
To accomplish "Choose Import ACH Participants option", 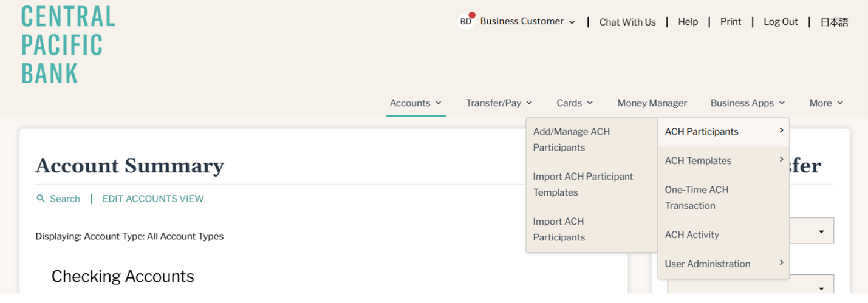I will pos(592,230).
